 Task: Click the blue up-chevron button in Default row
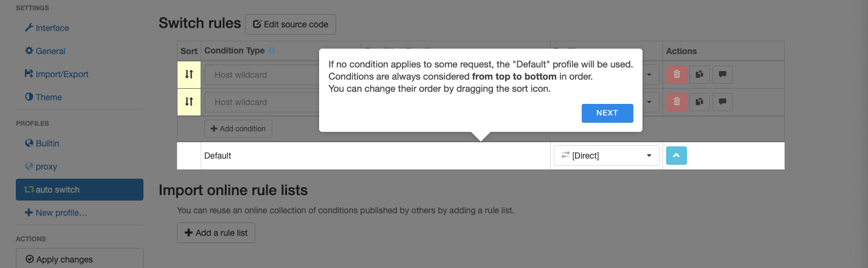click(x=677, y=156)
